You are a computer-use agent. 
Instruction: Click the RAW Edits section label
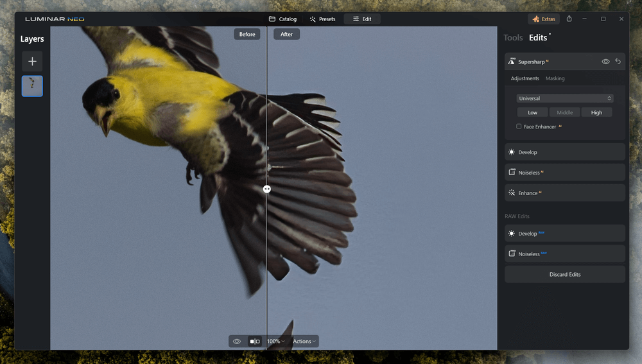517,216
